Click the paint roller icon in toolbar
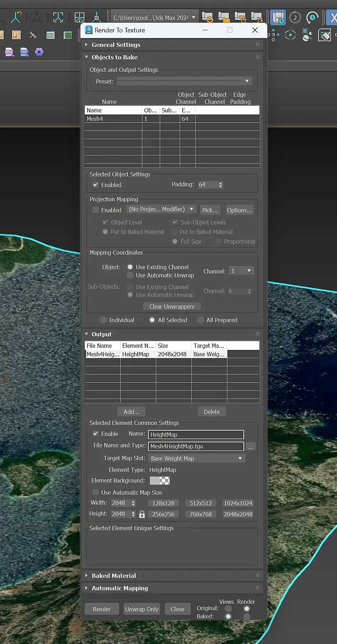 [325, 35]
